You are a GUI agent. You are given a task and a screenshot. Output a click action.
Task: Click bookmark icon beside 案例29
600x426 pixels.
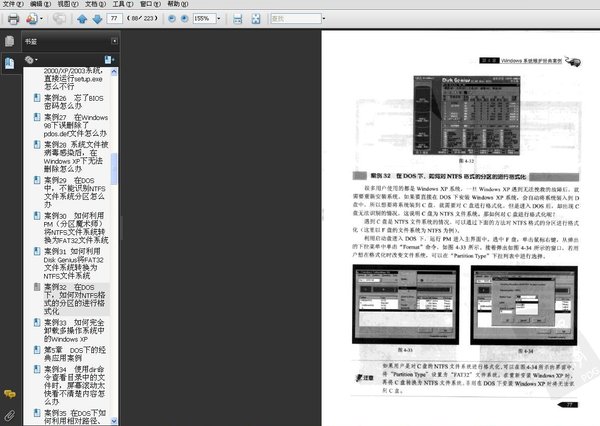click(37, 180)
